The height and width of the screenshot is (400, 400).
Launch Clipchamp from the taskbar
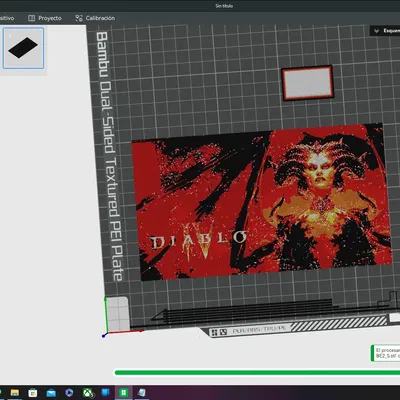coord(69,393)
